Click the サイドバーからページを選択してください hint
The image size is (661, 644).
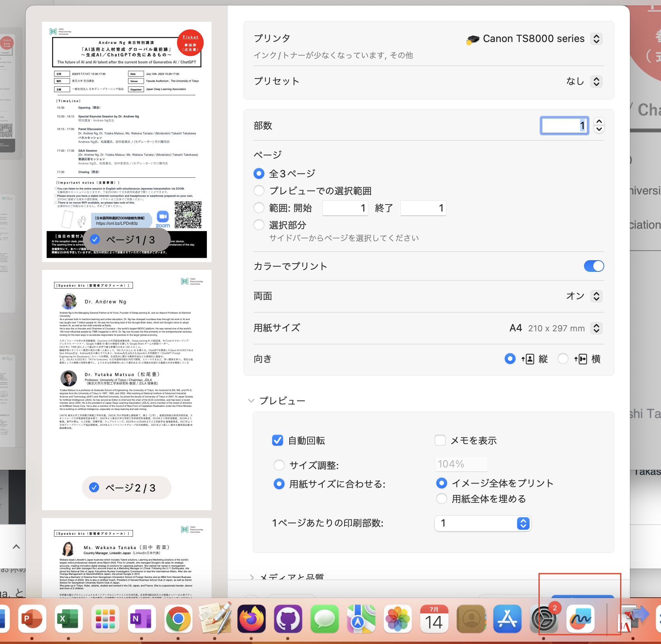coord(344,238)
